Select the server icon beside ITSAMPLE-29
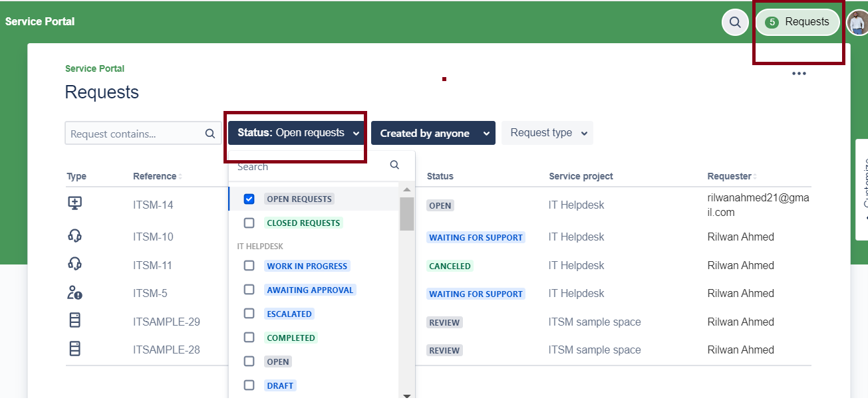 (75, 319)
